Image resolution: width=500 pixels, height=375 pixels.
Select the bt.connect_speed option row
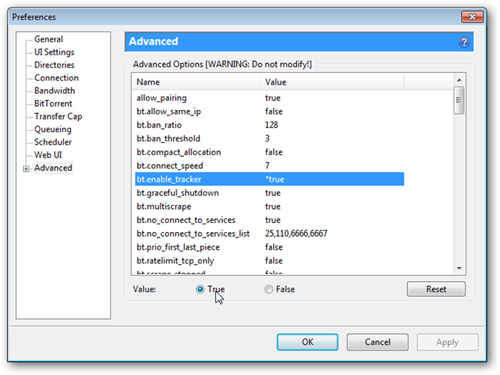coord(269,166)
